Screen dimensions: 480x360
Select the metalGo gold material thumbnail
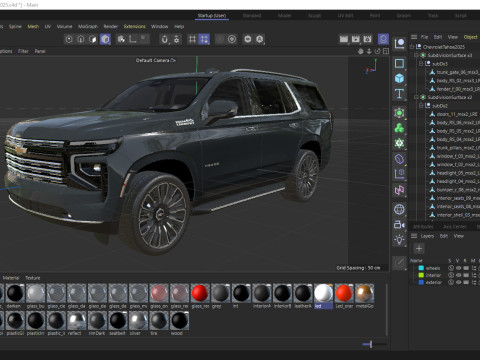click(x=364, y=293)
